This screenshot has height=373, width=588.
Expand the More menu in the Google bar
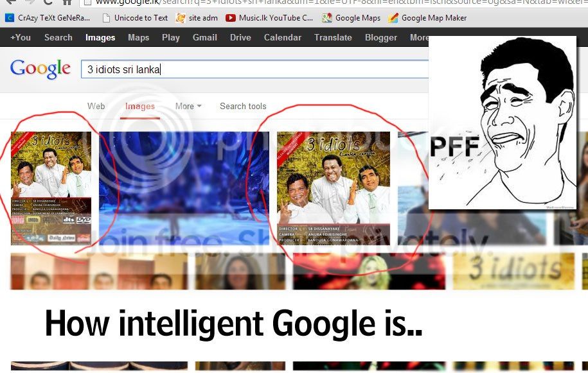[x=419, y=37]
